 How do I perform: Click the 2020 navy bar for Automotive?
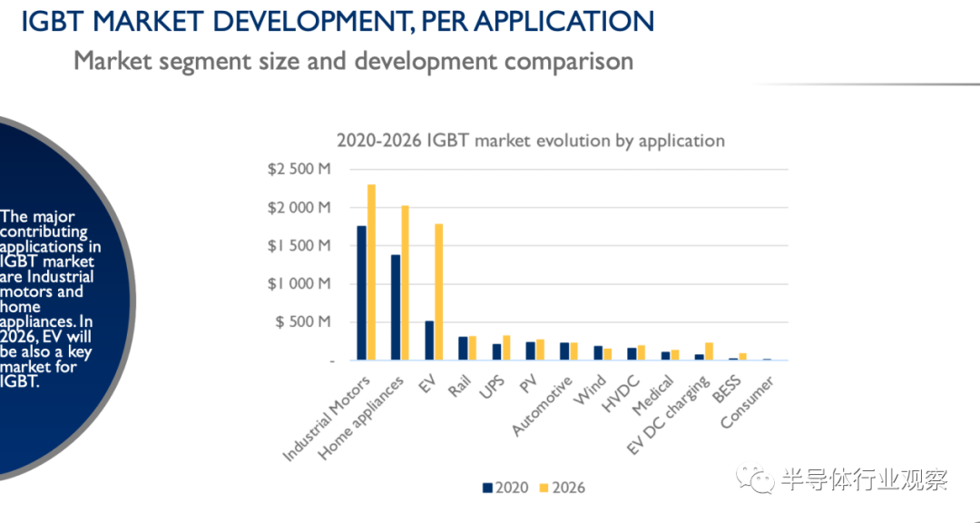(x=564, y=351)
